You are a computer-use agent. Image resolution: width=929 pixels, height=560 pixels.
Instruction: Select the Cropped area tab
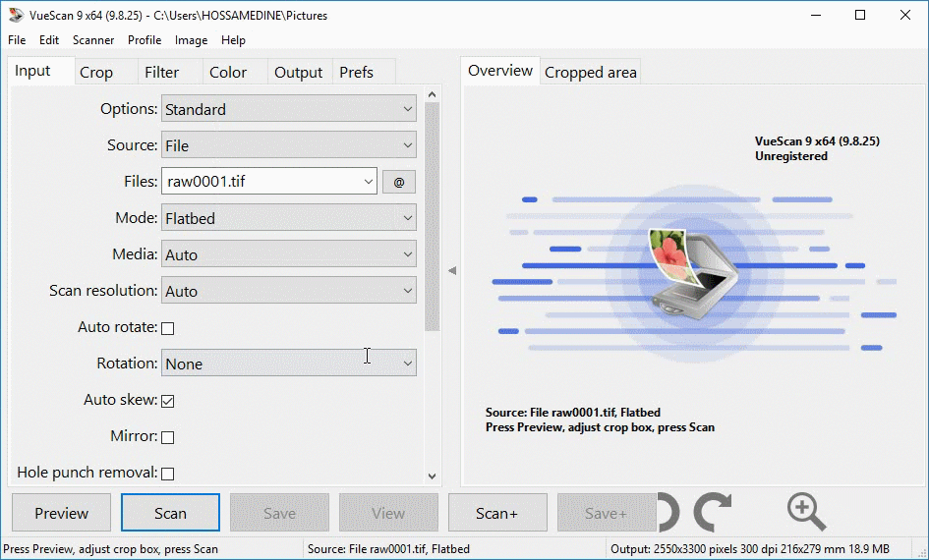click(590, 73)
